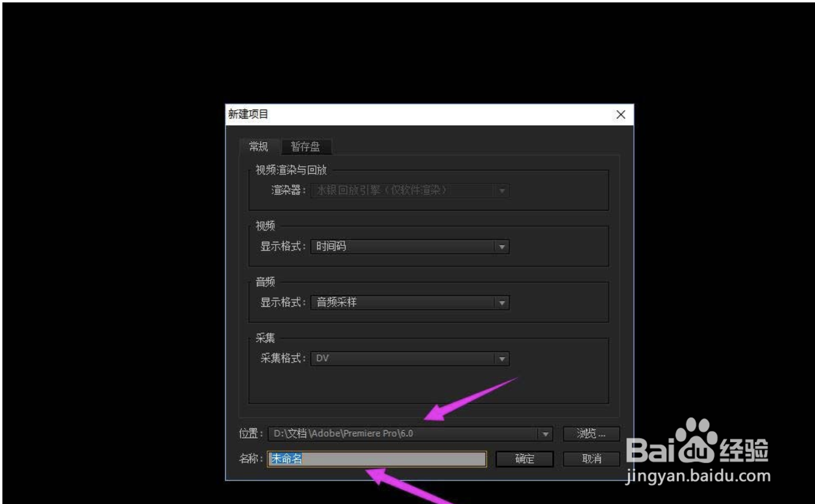Click the dropdown arrow beside 时间码
Screen dimensions: 815x504
click(x=503, y=246)
